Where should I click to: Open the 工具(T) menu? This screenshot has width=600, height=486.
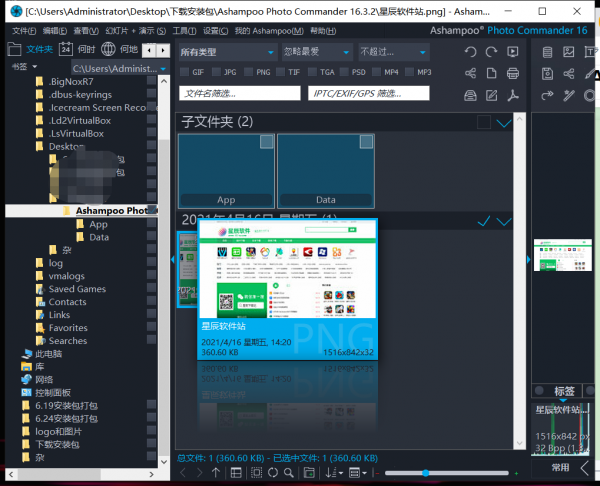tap(184, 31)
